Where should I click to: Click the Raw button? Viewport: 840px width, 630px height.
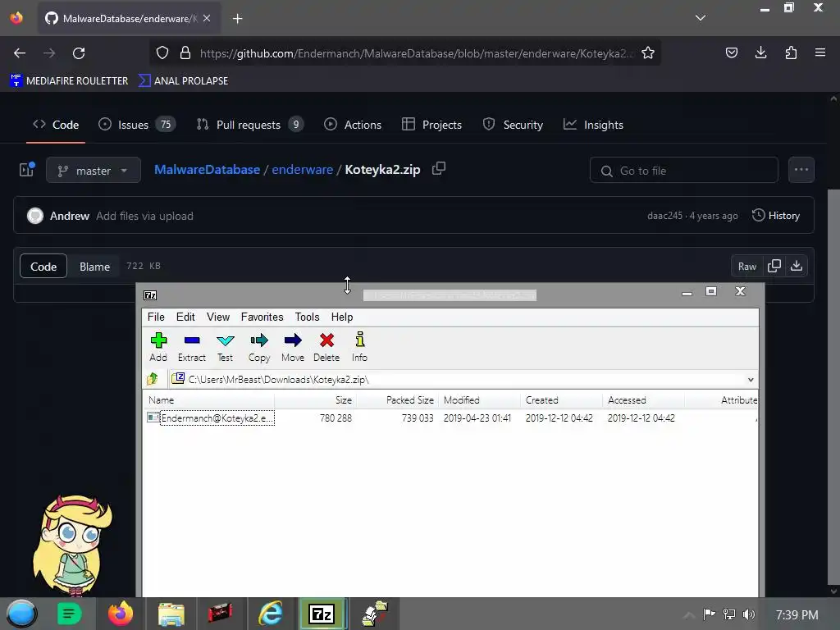(x=746, y=267)
